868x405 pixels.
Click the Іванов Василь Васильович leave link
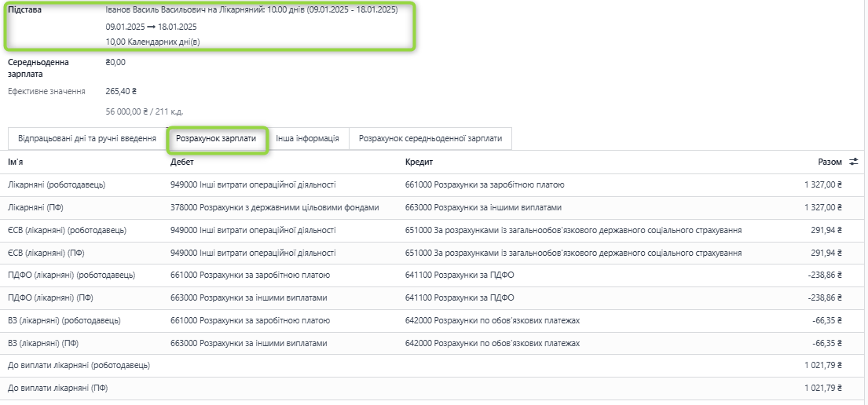click(251, 10)
